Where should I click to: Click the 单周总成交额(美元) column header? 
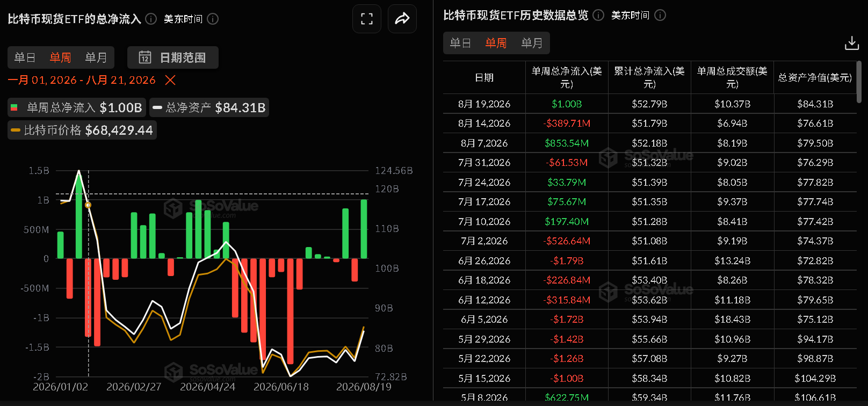732,78
